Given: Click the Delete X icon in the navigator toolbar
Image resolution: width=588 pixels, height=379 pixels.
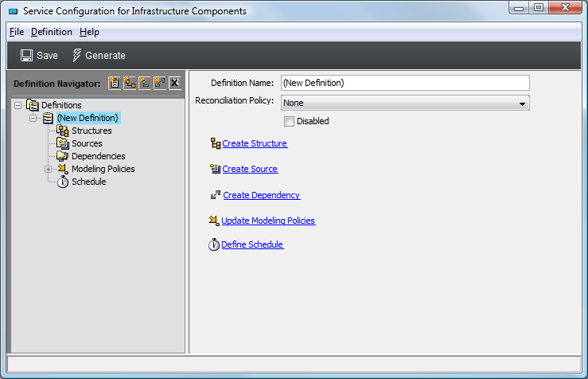Looking at the screenshot, I should [175, 83].
